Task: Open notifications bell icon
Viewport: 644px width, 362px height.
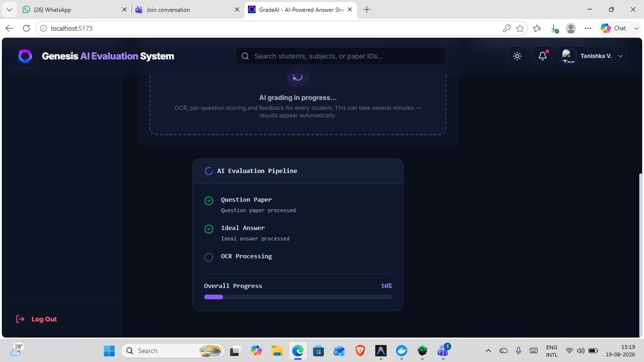Action: tap(543, 56)
